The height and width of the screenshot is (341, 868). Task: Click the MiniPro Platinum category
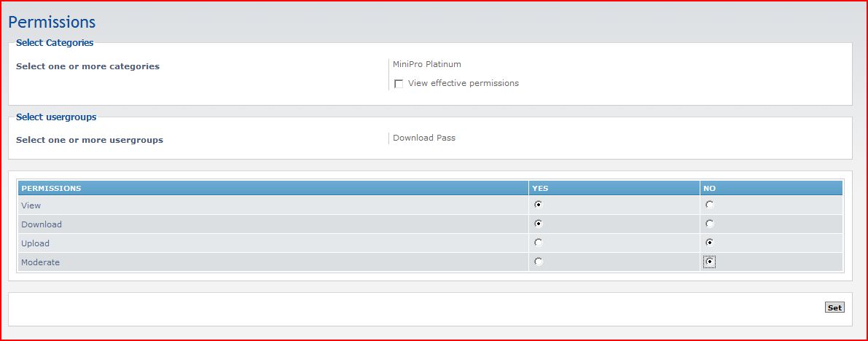426,64
